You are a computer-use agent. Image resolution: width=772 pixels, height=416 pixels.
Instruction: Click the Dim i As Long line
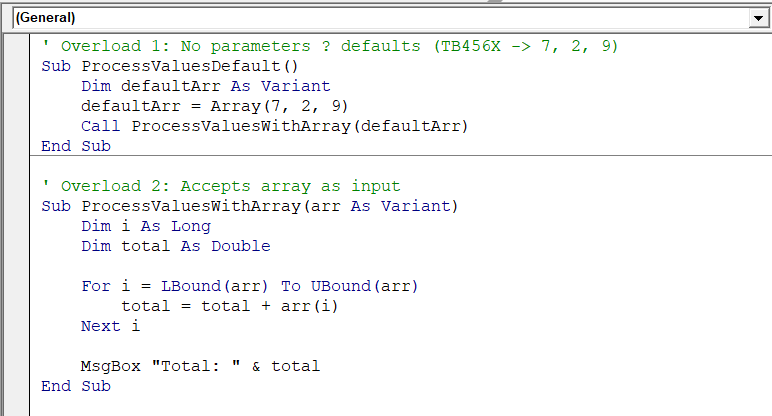[x=146, y=226]
